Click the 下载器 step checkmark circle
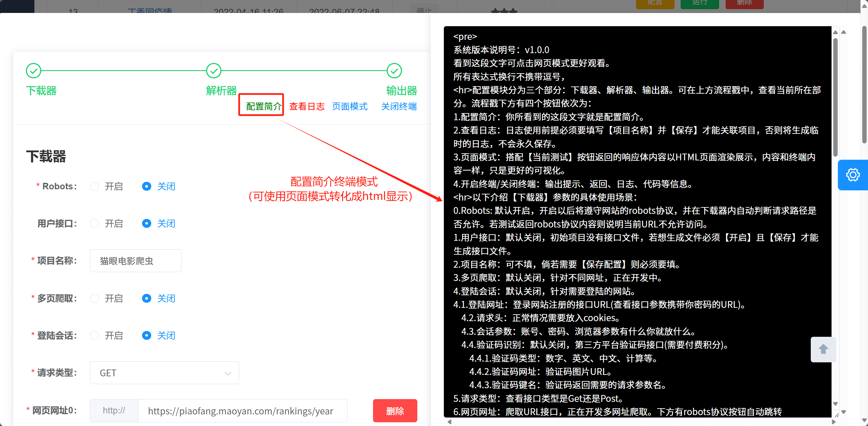The image size is (868, 426). click(x=33, y=71)
